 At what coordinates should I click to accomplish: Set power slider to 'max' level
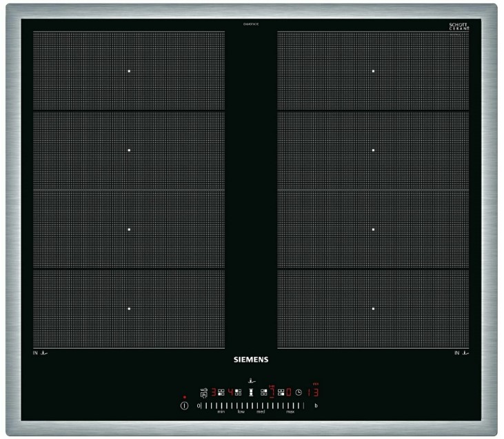click(290, 407)
